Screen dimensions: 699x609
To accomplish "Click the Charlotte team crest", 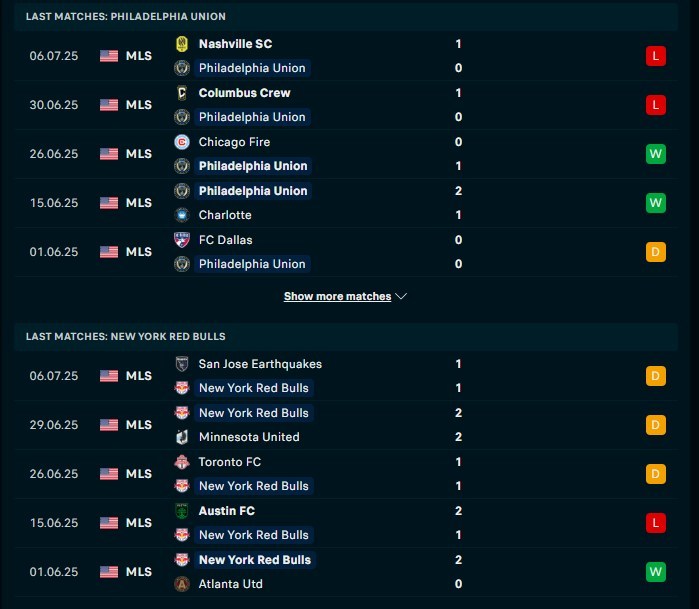I will coord(182,215).
